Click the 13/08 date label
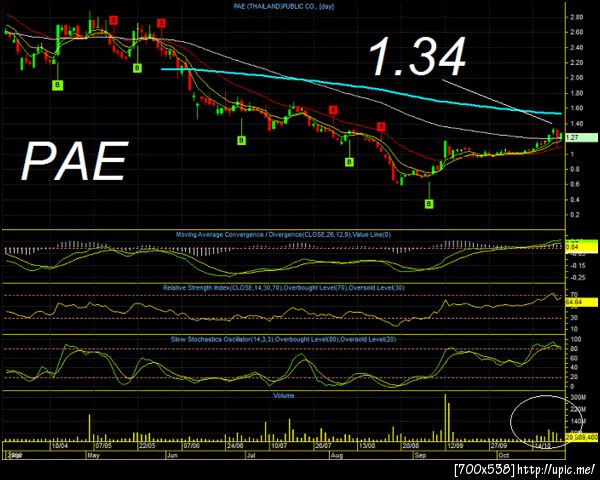Screen dimensions: 600x480 pos(367,446)
